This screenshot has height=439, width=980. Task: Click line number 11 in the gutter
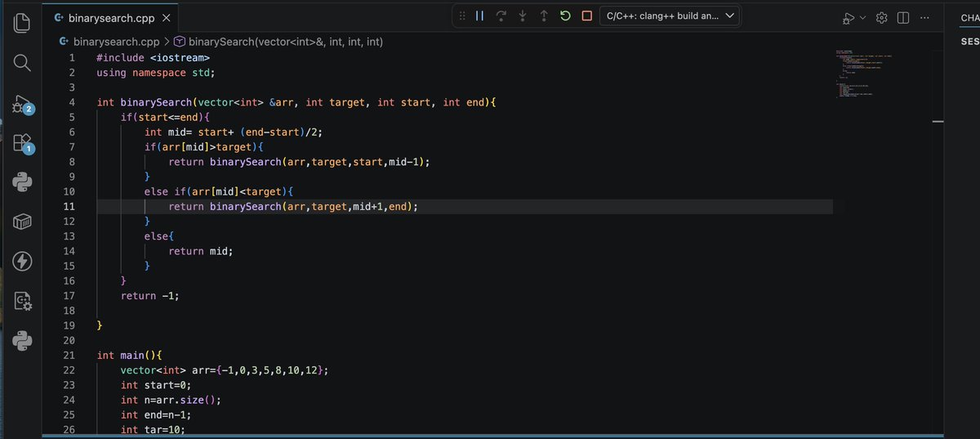click(69, 207)
